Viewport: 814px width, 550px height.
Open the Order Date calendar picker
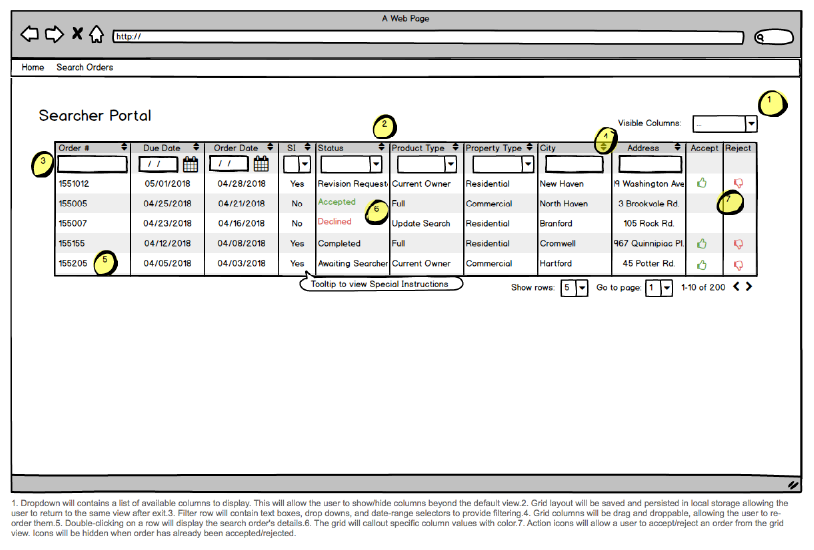click(x=261, y=164)
